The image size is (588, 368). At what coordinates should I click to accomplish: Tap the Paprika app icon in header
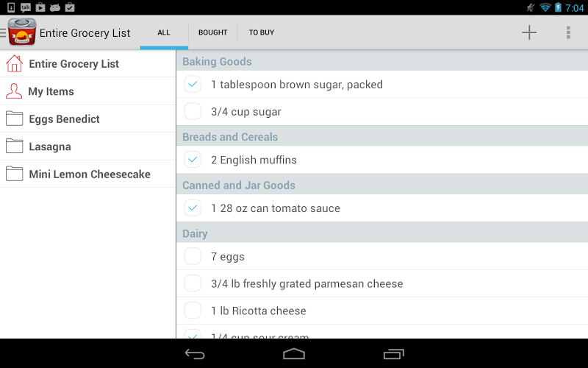(x=22, y=32)
